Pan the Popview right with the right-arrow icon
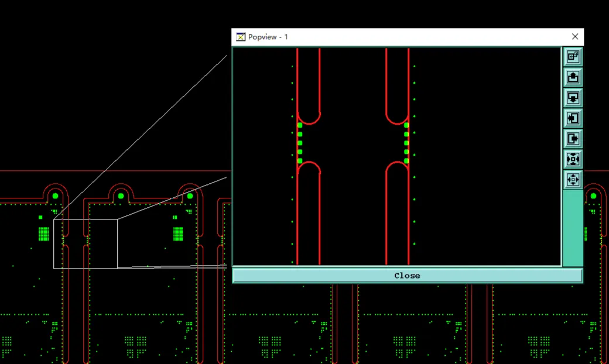Screen dimensions: 609x364 (573, 139)
